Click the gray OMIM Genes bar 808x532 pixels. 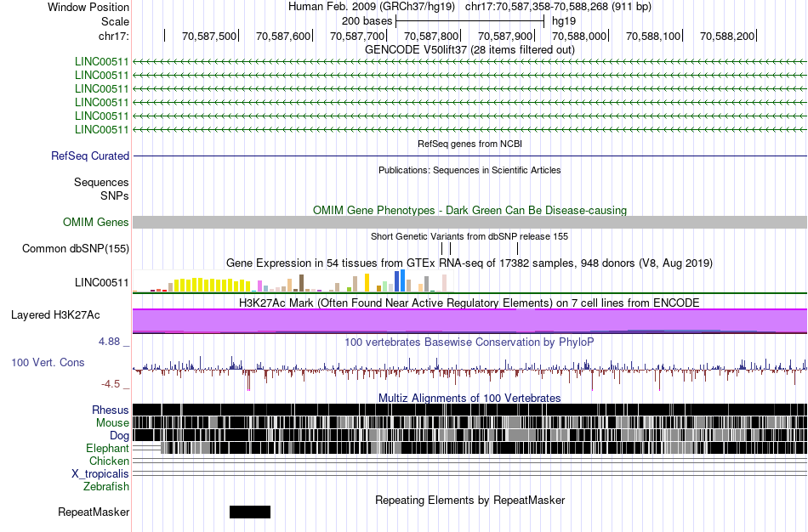[x=470, y=223]
